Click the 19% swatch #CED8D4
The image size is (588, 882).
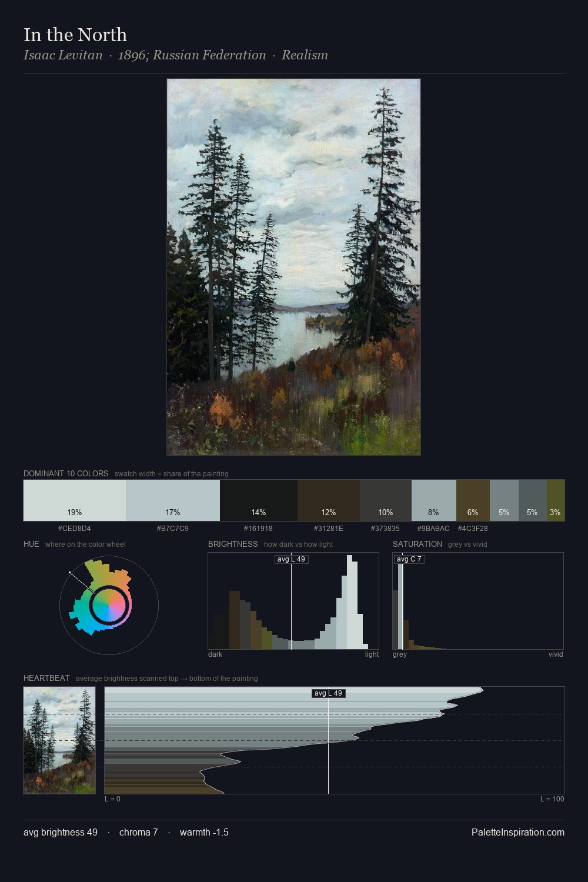[x=75, y=500]
